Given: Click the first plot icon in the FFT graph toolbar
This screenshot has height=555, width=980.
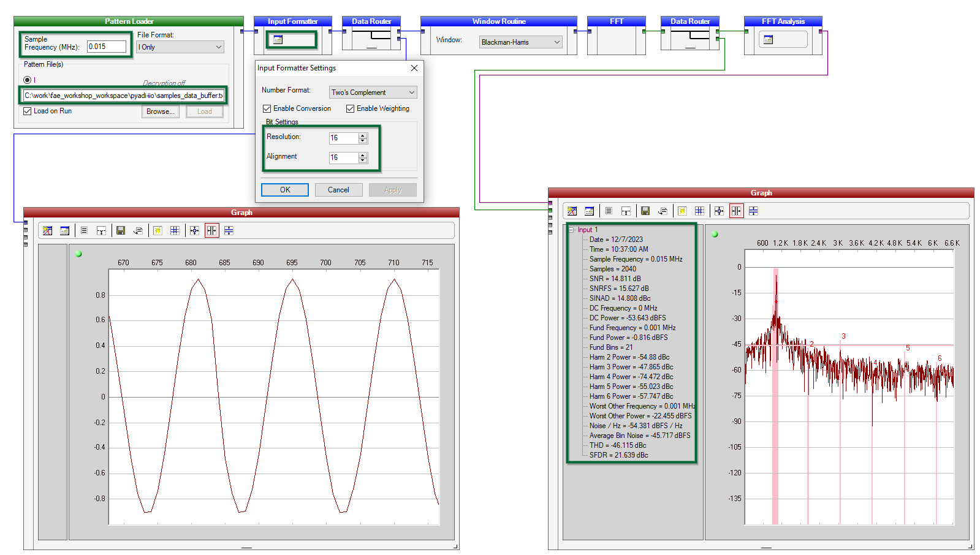Looking at the screenshot, I should click(x=572, y=211).
